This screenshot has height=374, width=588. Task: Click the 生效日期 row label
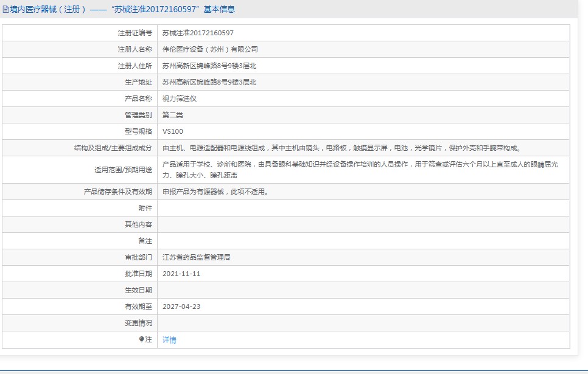(138, 290)
